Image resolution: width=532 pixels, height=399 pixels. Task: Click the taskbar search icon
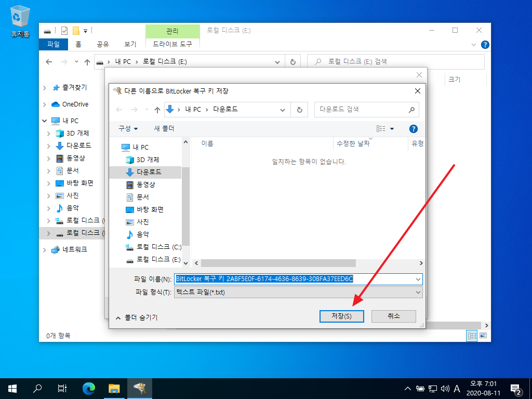pyautogui.click(x=37, y=389)
